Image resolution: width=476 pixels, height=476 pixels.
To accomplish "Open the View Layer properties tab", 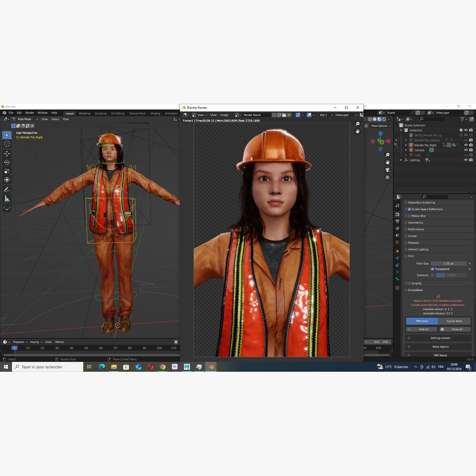I will (x=397, y=228).
